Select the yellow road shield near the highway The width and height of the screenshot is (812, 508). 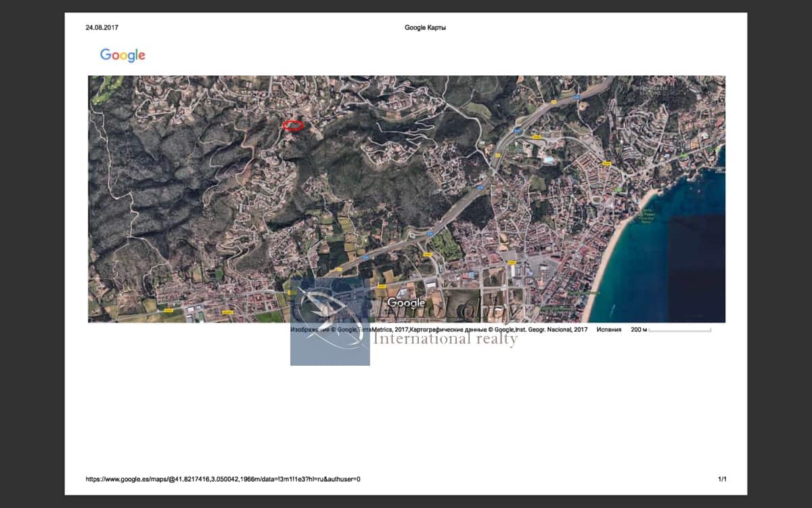coord(554,100)
